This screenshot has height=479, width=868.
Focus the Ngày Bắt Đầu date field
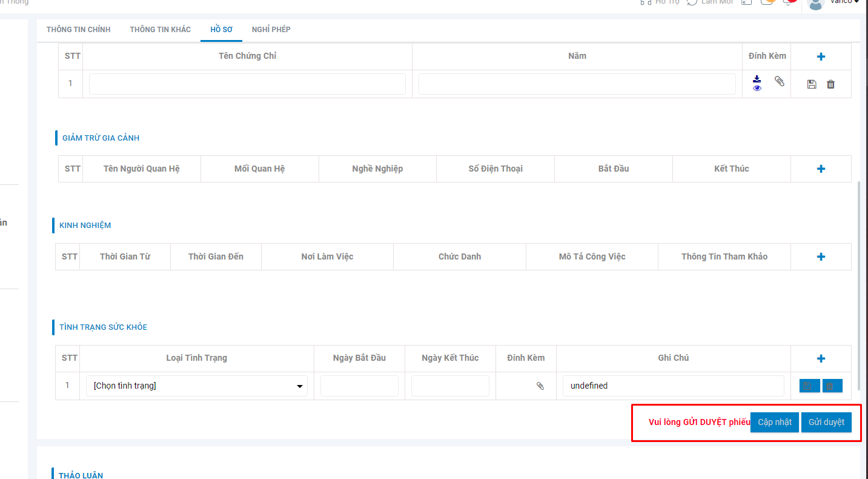(x=359, y=386)
